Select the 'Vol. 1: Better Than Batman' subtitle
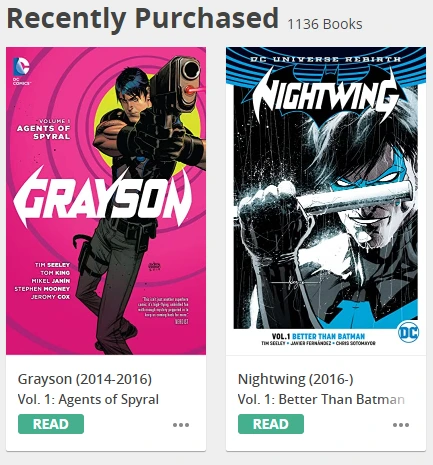433x465 pixels. [x=321, y=399]
